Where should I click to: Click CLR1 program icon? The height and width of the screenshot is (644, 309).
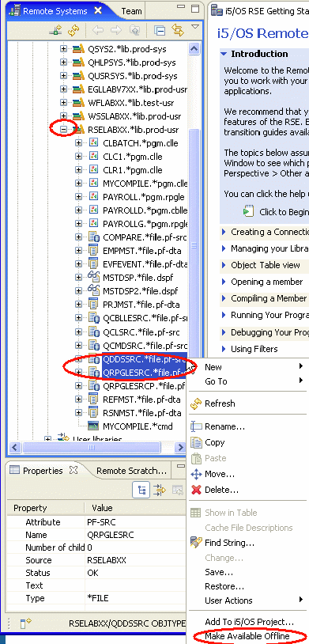click(x=93, y=170)
